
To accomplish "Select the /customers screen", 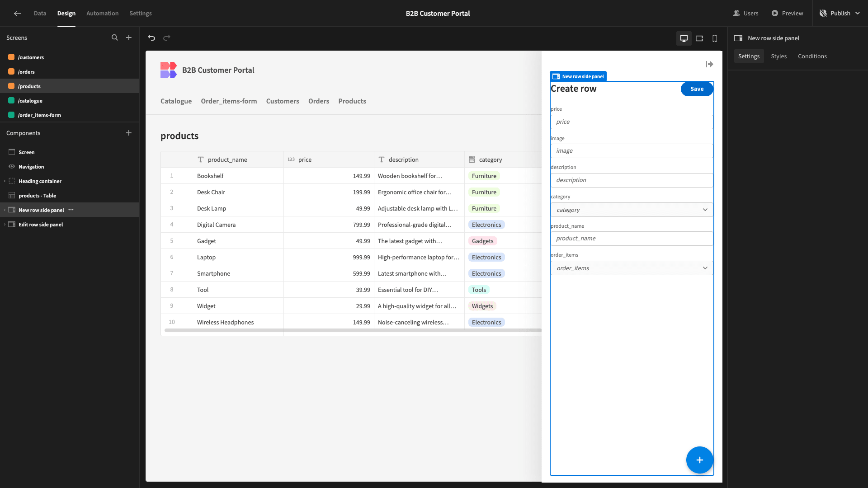I will click(70, 57).
